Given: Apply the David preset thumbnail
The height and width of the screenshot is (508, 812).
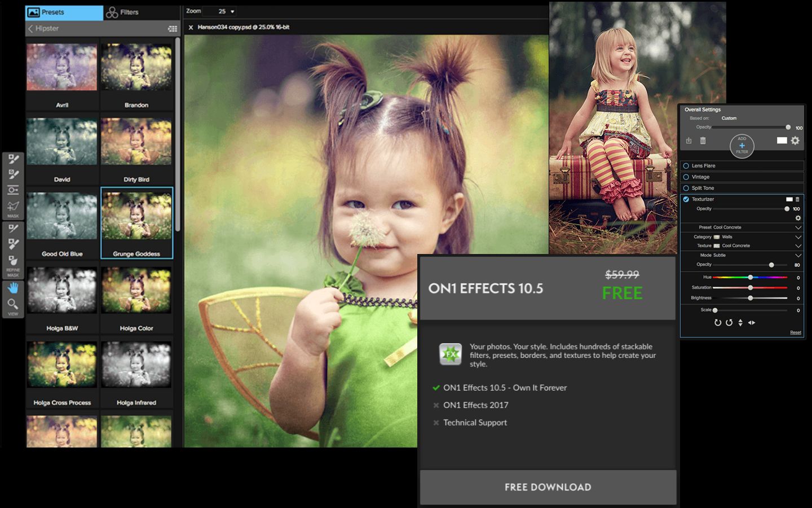Looking at the screenshot, I should click(62, 142).
